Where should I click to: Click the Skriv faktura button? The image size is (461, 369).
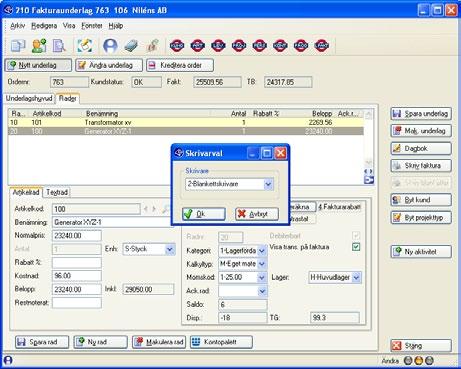pos(421,166)
